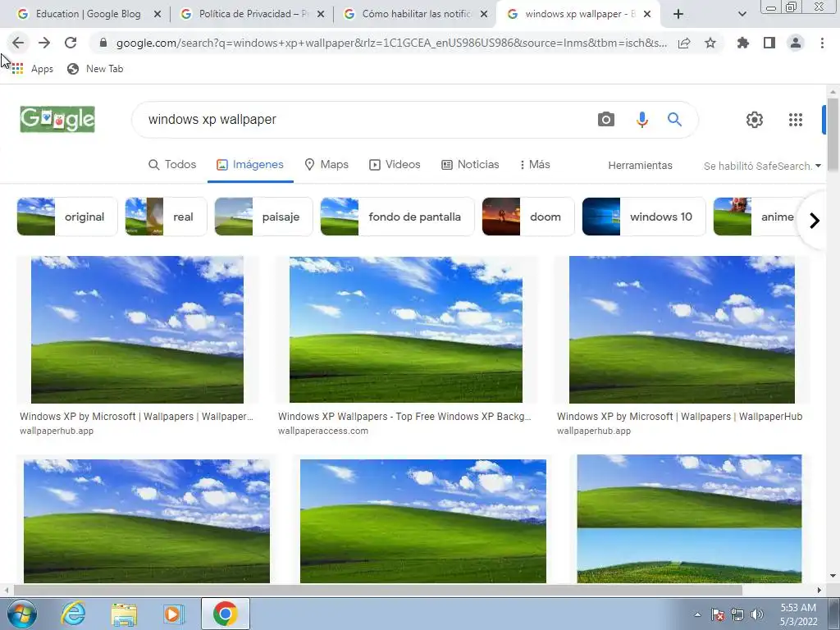Click the volume speaker tray icon
Screen dimensions: 840x630
(x=757, y=614)
